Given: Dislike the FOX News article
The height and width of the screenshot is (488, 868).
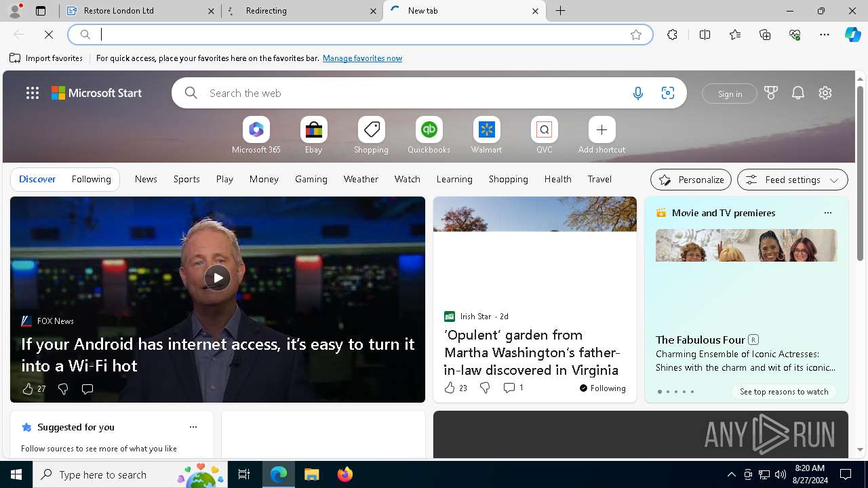Looking at the screenshot, I should 63,389.
